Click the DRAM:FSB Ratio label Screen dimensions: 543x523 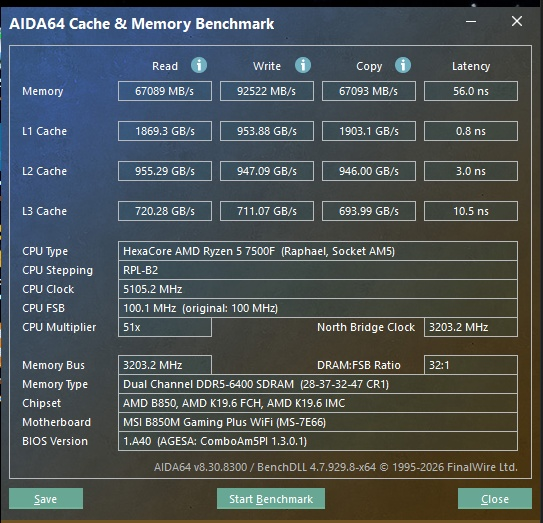click(x=359, y=365)
